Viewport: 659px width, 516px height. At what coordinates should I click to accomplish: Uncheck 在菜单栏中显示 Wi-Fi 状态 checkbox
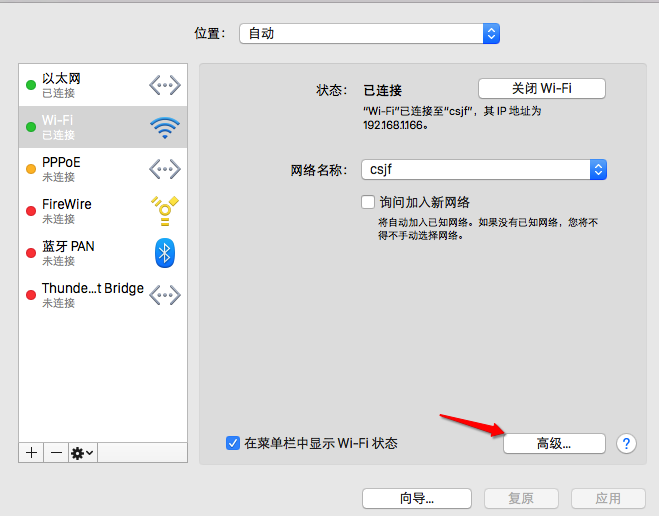[233, 443]
